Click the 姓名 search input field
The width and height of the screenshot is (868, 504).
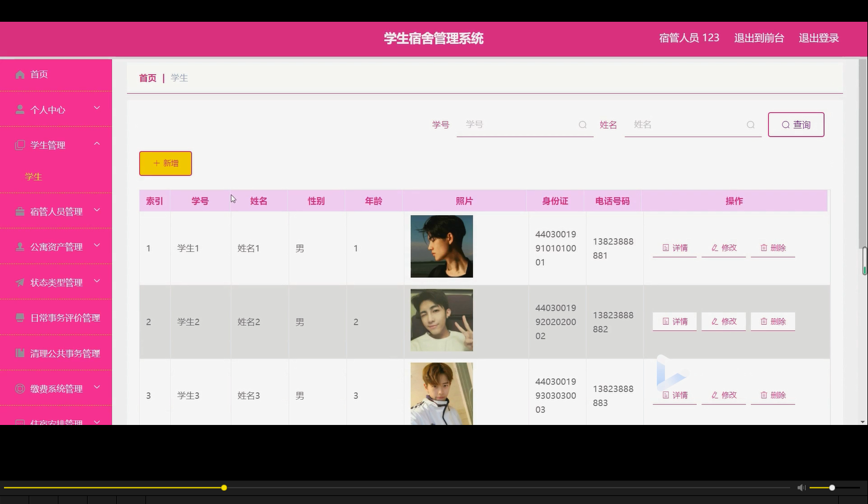tap(693, 125)
